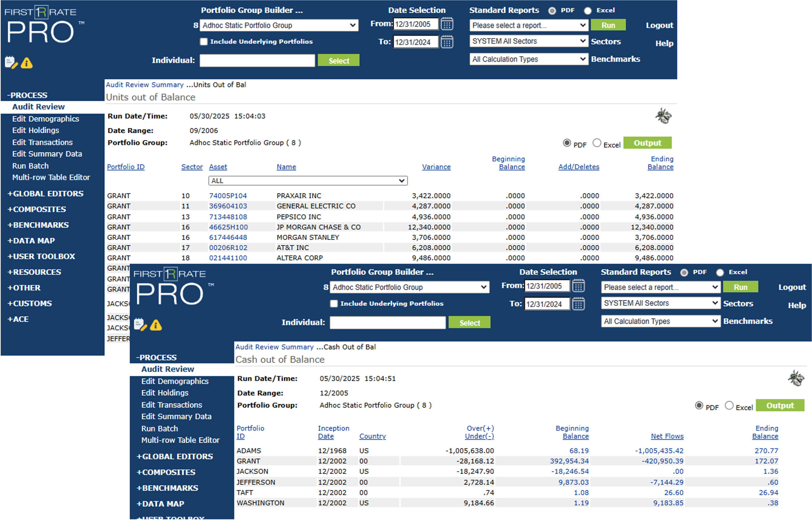Screen dimensions: 812x520
Task: Open the To date calendar picker in top window
Action: [447, 42]
